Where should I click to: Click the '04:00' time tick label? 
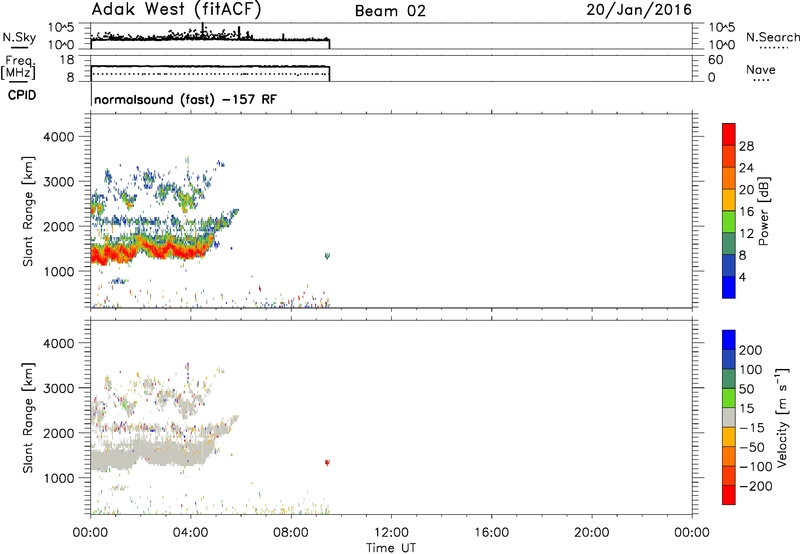coord(190,533)
